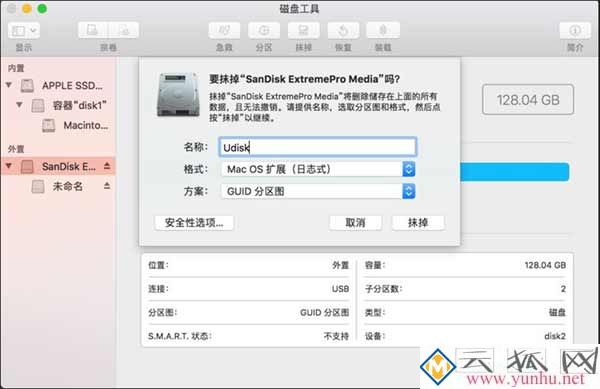
Task: Open the Info (简介) toolbar icon
Action: 575,31
